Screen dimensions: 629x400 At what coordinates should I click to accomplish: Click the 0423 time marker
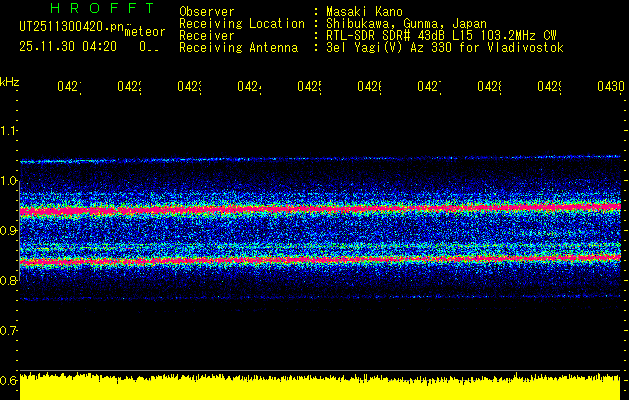point(189,87)
